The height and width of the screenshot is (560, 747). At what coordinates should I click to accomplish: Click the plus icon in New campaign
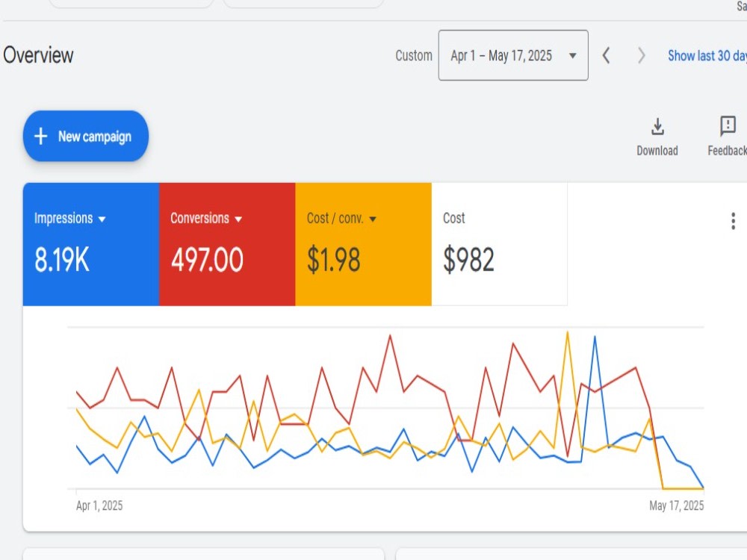click(41, 136)
